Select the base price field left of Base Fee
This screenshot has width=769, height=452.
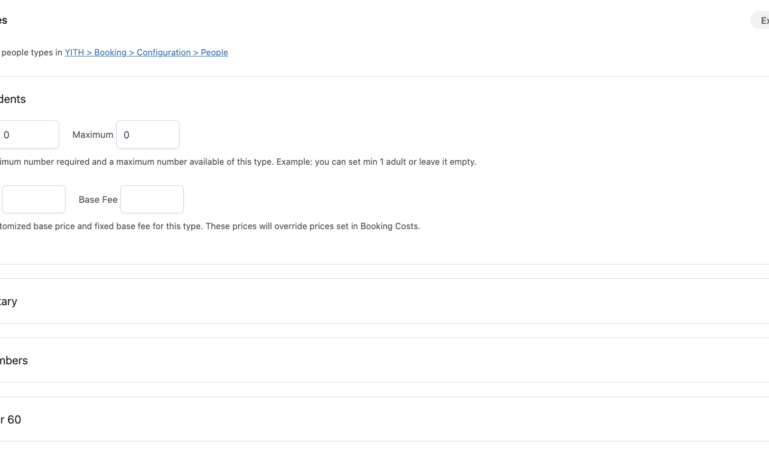[x=33, y=199]
